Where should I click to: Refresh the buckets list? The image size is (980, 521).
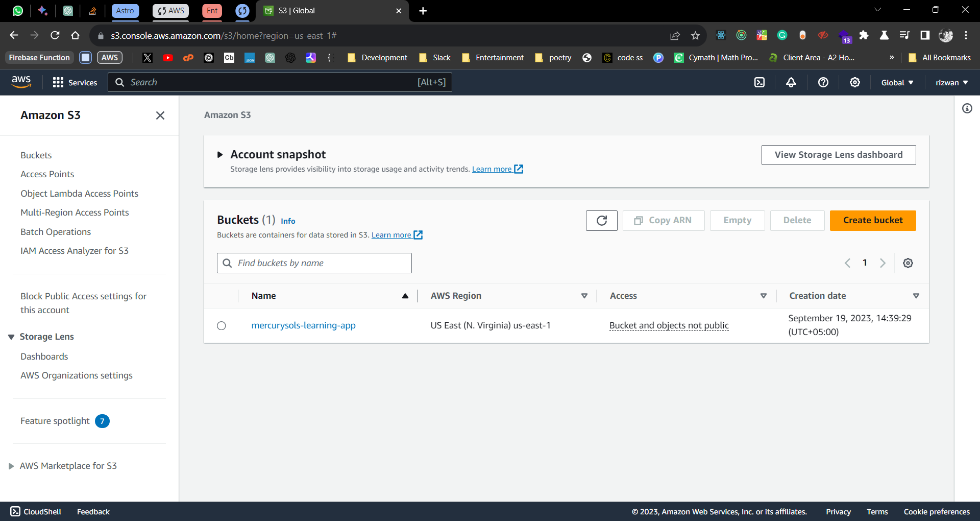point(602,220)
